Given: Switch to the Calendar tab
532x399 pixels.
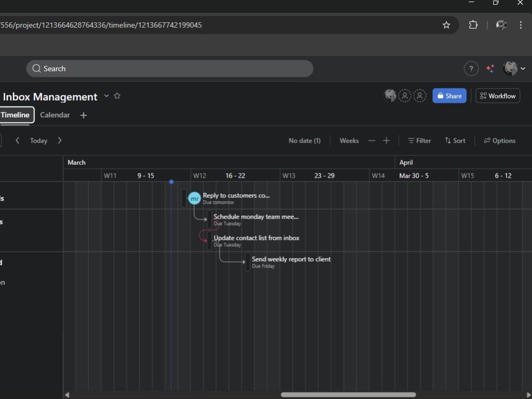Looking at the screenshot, I should [x=55, y=115].
